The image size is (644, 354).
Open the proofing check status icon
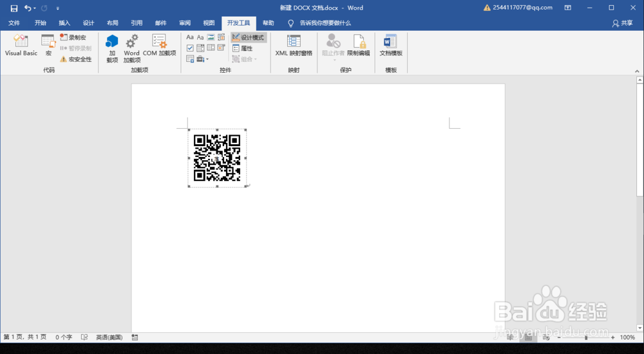pyautogui.click(x=84, y=337)
